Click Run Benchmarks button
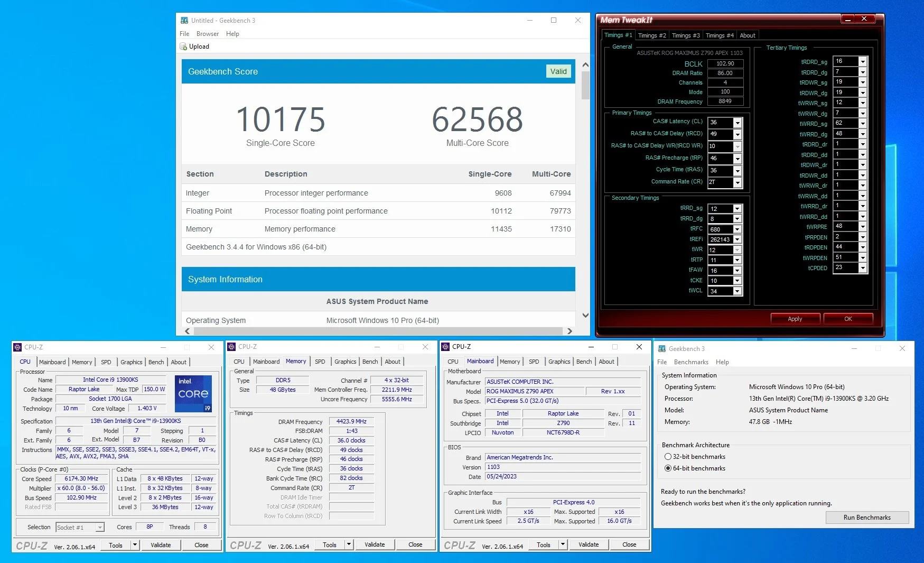 [867, 518]
